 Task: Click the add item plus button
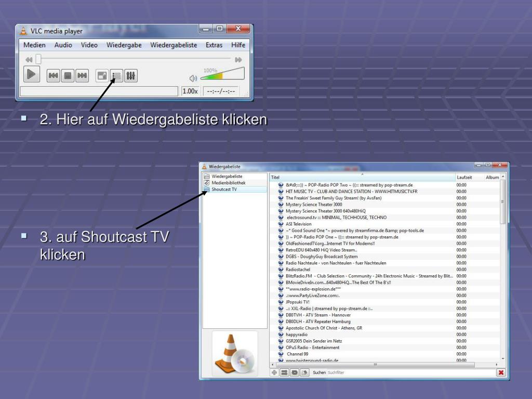pos(274,373)
